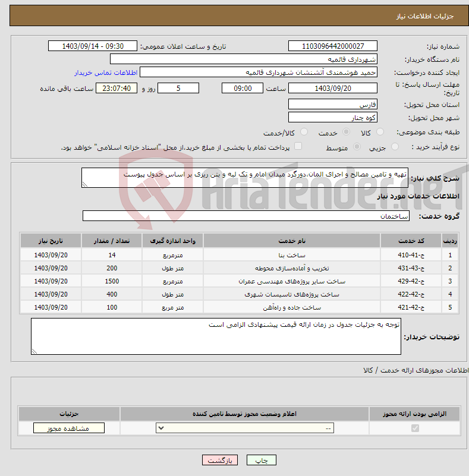Click the جزئیات اطلاعات نیاز page title
This screenshot has height=476, width=469.
[x=424, y=16]
